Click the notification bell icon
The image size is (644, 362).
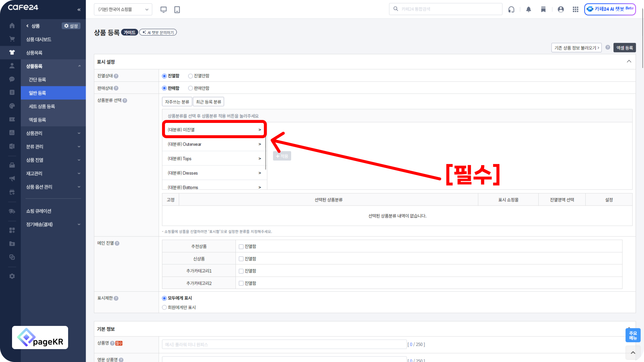coord(528,9)
